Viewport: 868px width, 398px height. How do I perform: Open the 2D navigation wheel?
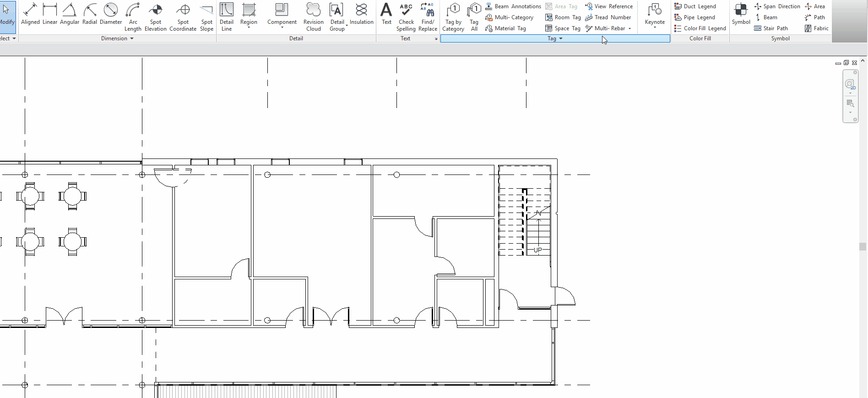(x=850, y=84)
